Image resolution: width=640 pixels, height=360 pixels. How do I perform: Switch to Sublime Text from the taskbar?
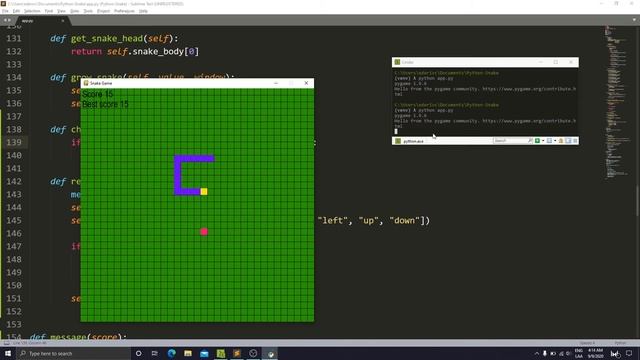coord(237,353)
